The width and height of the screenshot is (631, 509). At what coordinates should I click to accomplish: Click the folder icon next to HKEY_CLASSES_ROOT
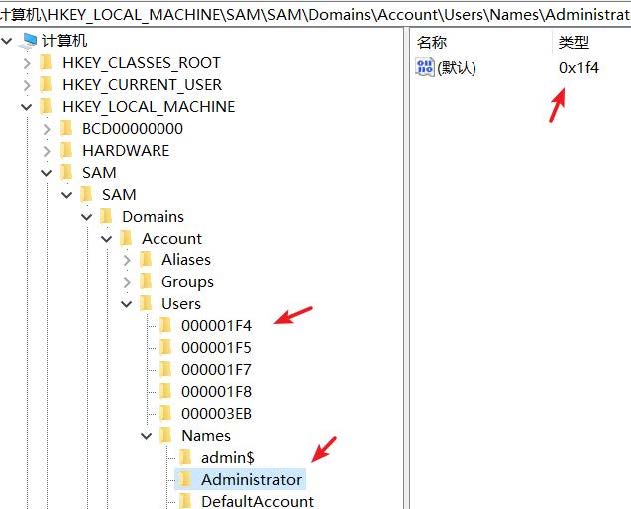click(x=46, y=63)
